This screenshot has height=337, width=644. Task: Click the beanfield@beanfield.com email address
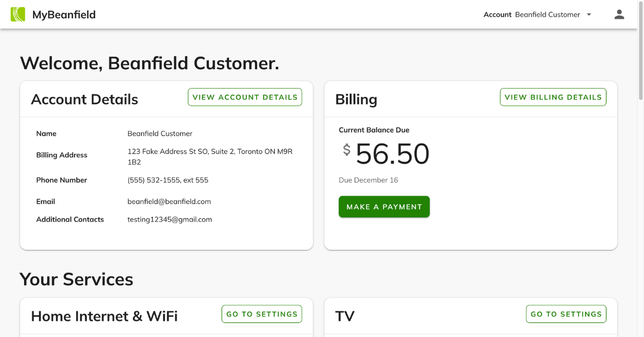coord(169,202)
